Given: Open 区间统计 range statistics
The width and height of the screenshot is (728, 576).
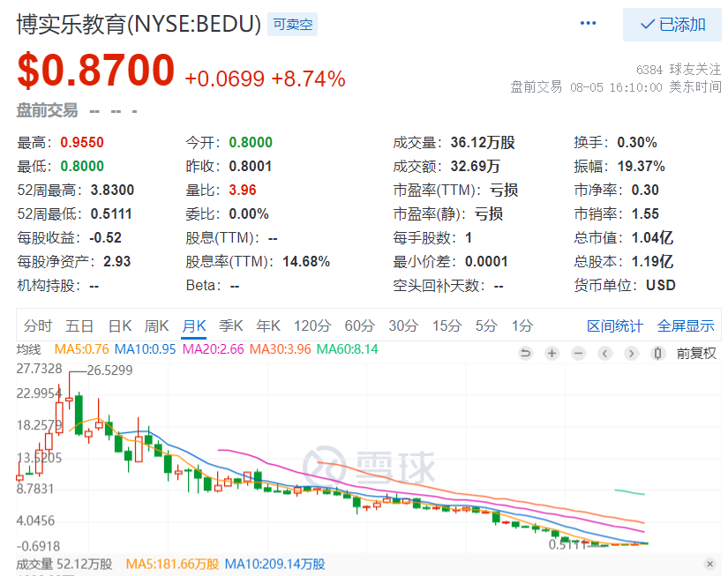Looking at the screenshot, I should [615, 325].
